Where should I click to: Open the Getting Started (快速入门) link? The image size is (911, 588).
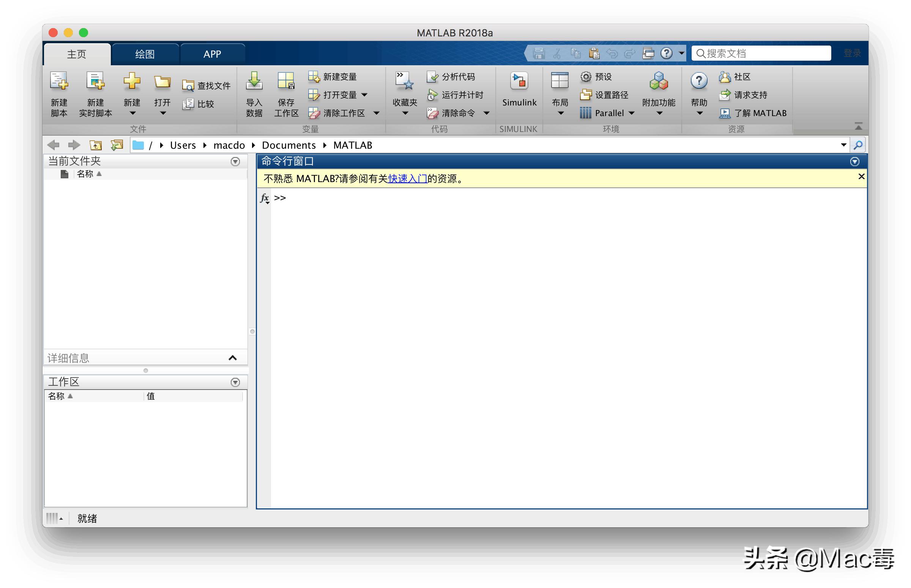407,179
